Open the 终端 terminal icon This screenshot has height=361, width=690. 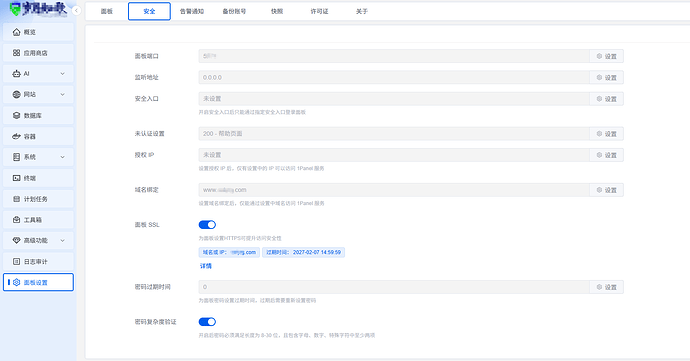[x=16, y=178]
